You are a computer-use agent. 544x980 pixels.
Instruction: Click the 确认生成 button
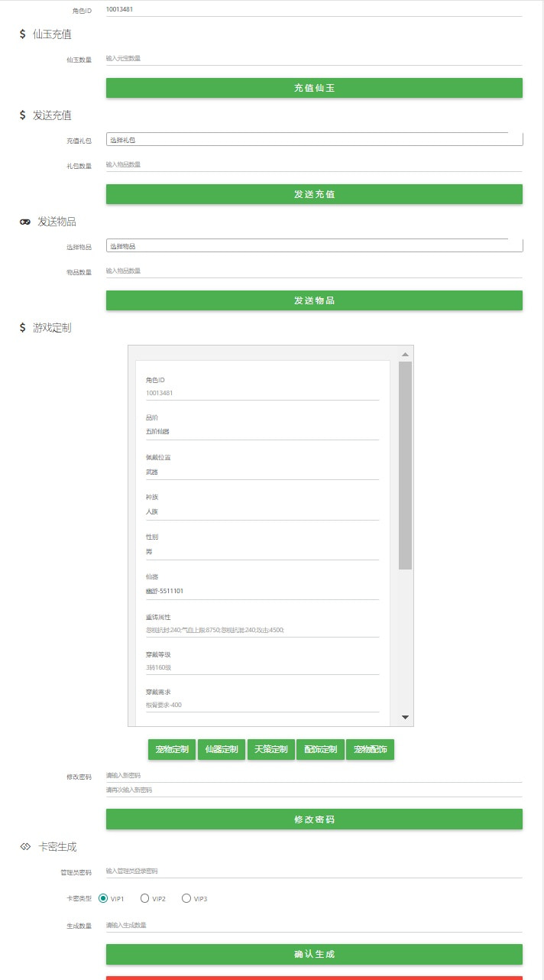pyautogui.click(x=314, y=954)
